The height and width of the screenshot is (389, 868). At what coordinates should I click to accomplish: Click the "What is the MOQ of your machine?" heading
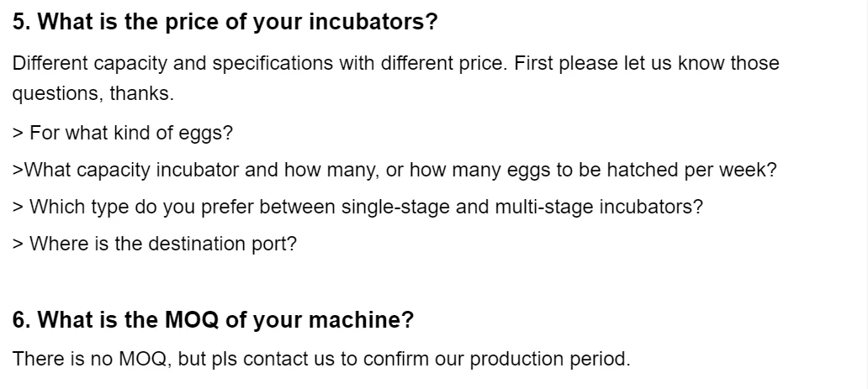(x=225, y=320)
